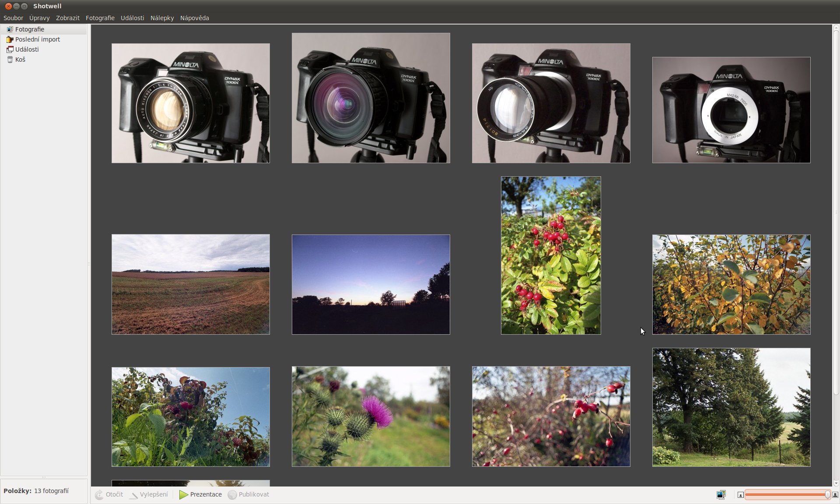Select the tall green trees photo

(731, 407)
